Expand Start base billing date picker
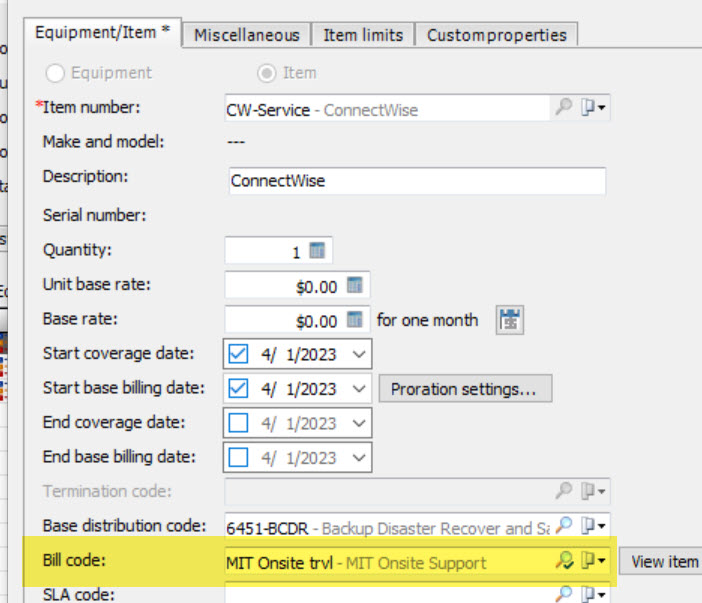The height and width of the screenshot is (603, 702). pos(359,389)
